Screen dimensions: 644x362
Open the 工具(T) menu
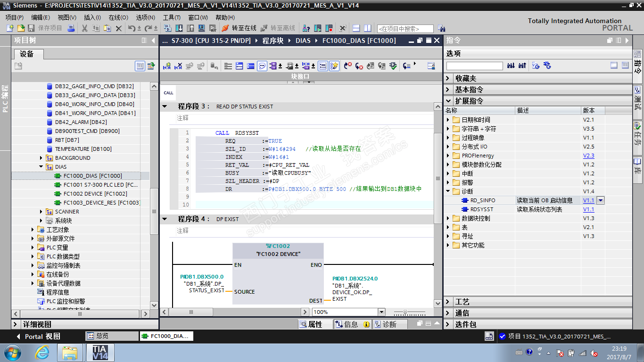point(172,17)
